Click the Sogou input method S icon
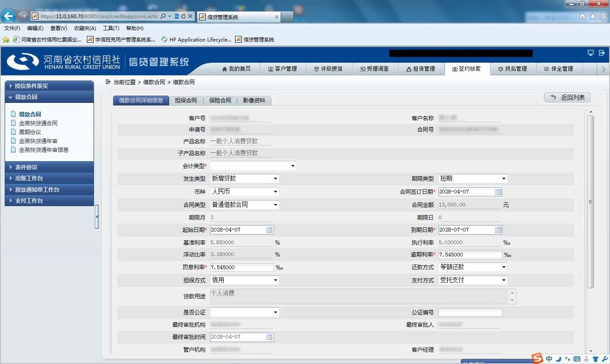 (538, 358)
